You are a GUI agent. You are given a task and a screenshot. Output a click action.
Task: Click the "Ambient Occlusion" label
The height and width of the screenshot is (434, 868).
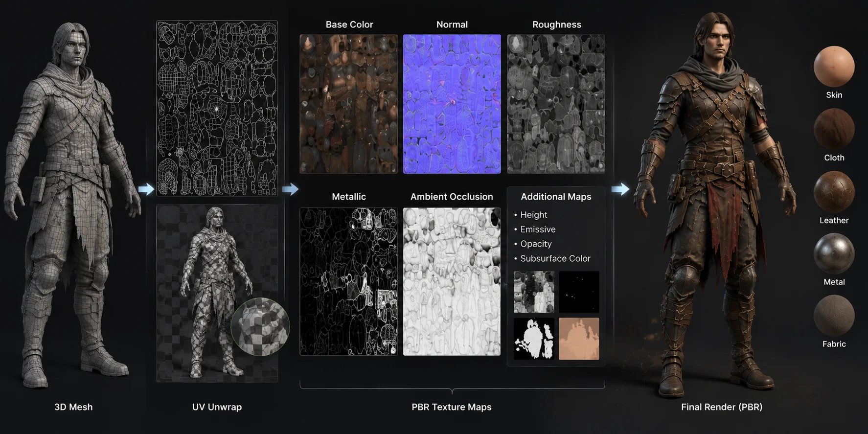click(x=452, y=197)
